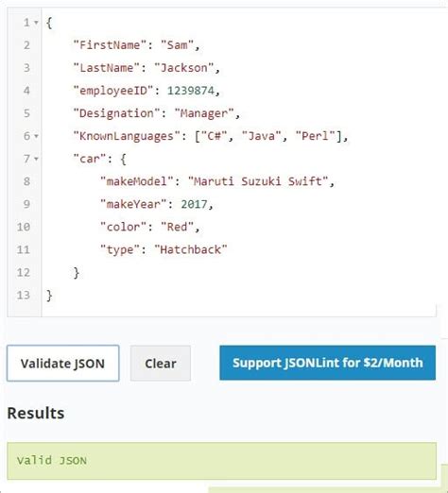Collapse the car object fold arrow

[x=36, y=159]
